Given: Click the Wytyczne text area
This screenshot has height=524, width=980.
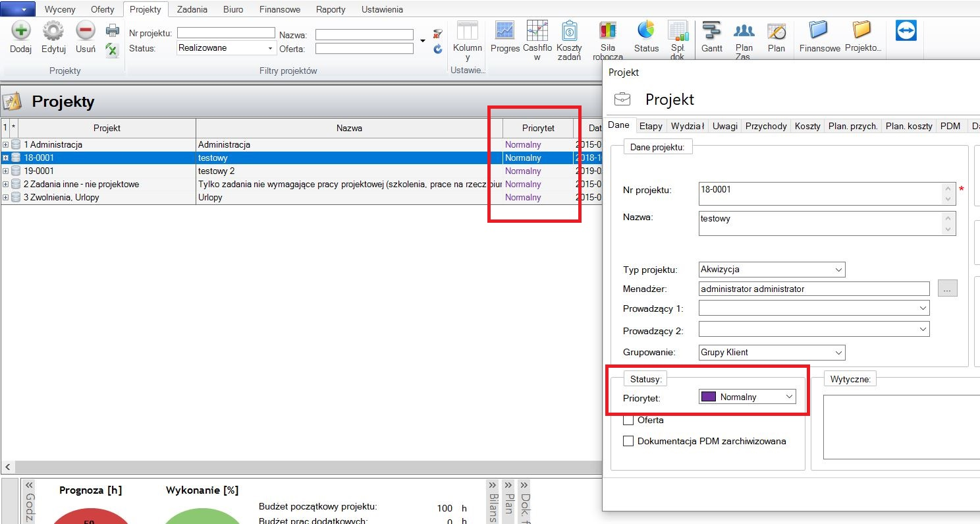Looking at the screenshot, I should (902, 426).
